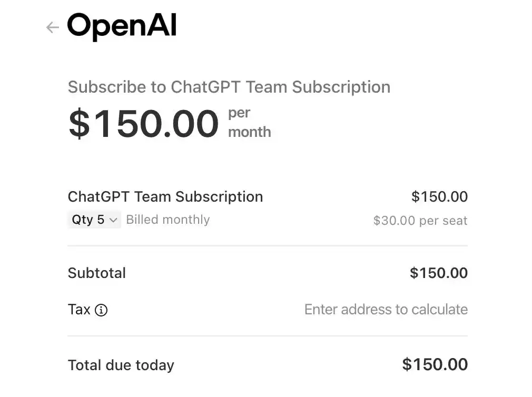Click the line item $150.00 price

click(x=439, y=196)
